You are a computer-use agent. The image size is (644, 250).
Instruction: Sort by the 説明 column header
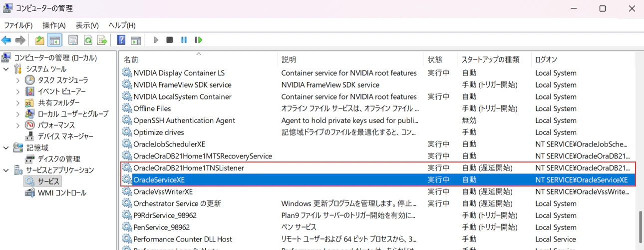click(350, 59)
